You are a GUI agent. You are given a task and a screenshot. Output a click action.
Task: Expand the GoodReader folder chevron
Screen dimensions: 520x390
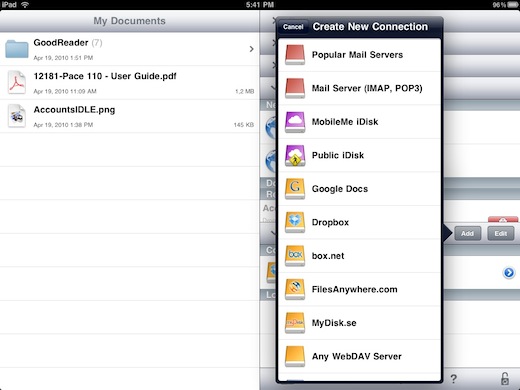tap(251, 49)
